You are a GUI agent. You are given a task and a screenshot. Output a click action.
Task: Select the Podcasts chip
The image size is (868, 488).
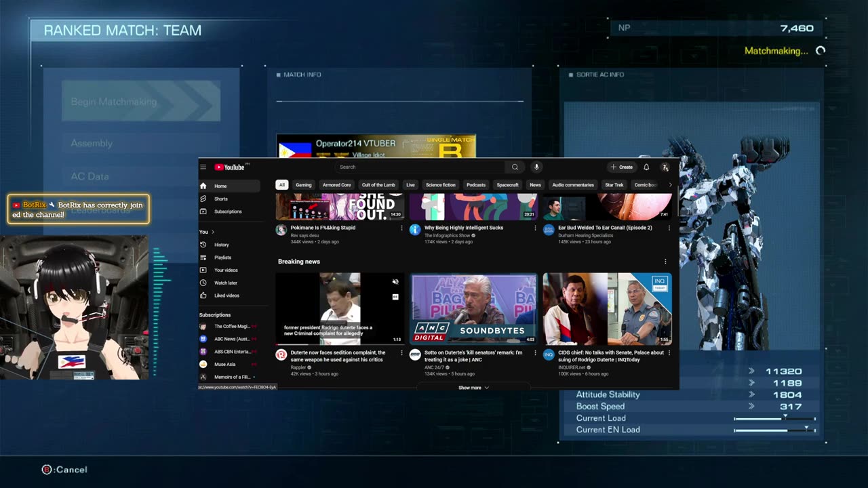click(476, 185)
